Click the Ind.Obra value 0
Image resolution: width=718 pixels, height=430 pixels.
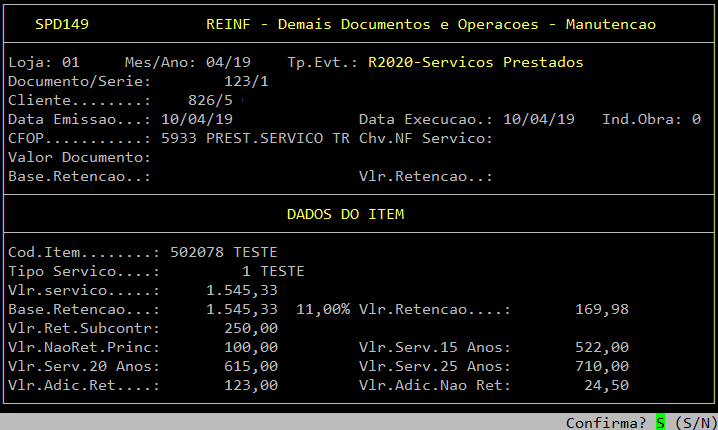[695, 119]
